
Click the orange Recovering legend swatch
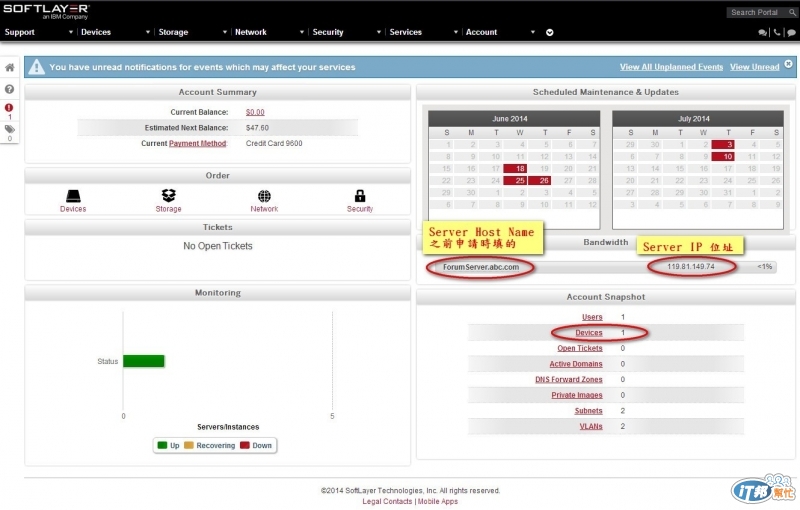[x=189, y=445]
